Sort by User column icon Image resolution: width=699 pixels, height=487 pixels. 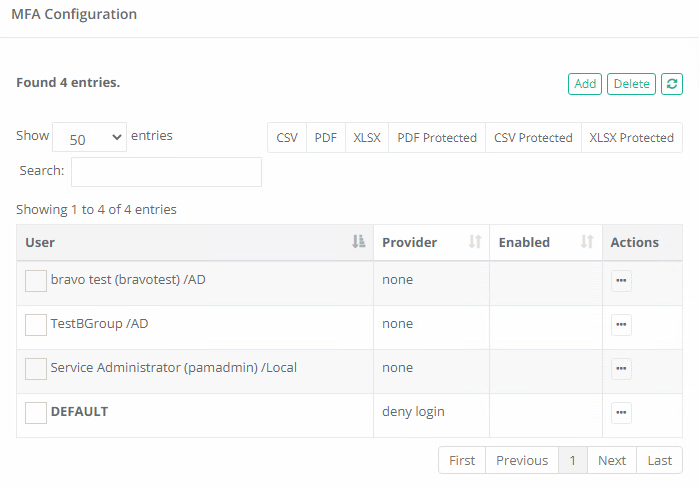pos(358,242)
